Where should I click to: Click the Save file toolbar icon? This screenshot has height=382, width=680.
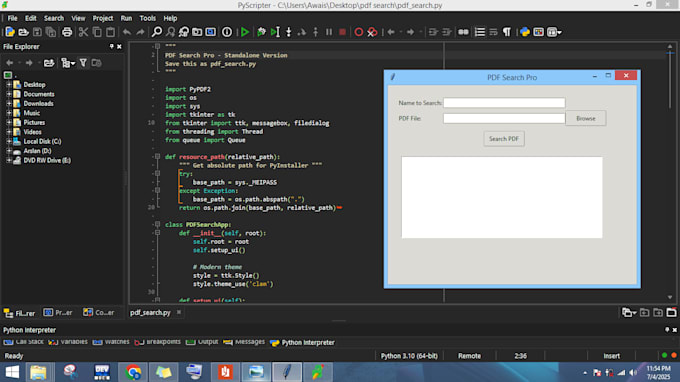click(37, 32)
